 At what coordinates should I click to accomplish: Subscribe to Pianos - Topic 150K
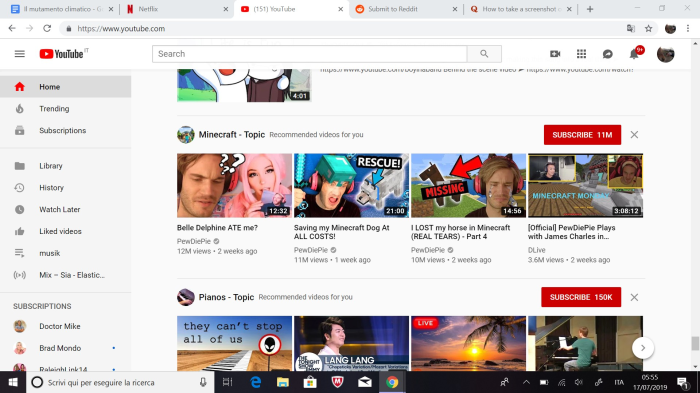[581, 297]
